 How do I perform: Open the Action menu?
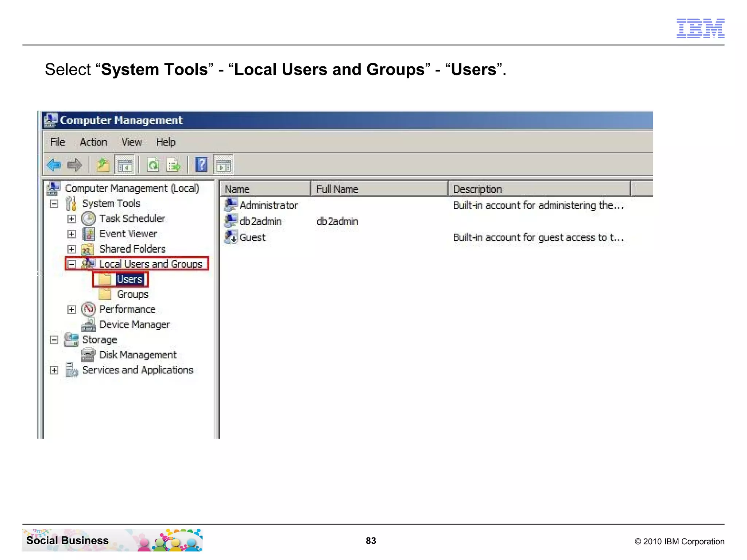click(x=93, y=142)
